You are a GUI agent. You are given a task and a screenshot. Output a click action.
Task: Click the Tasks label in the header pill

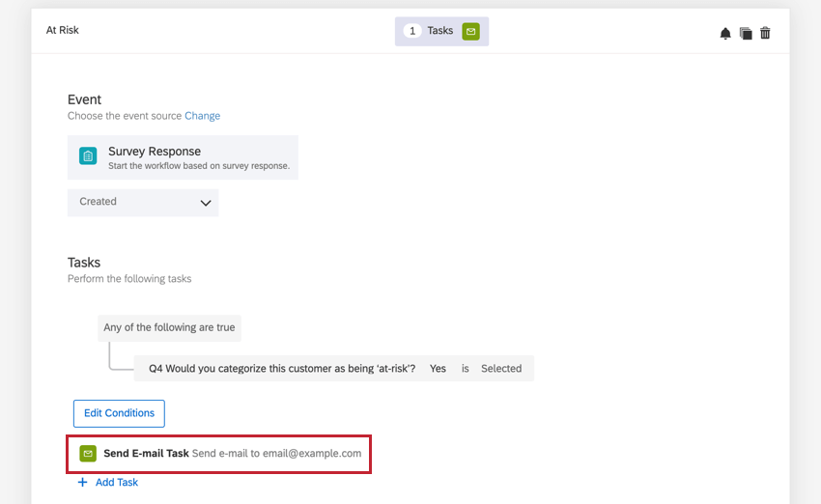click(x=440, y=31)
